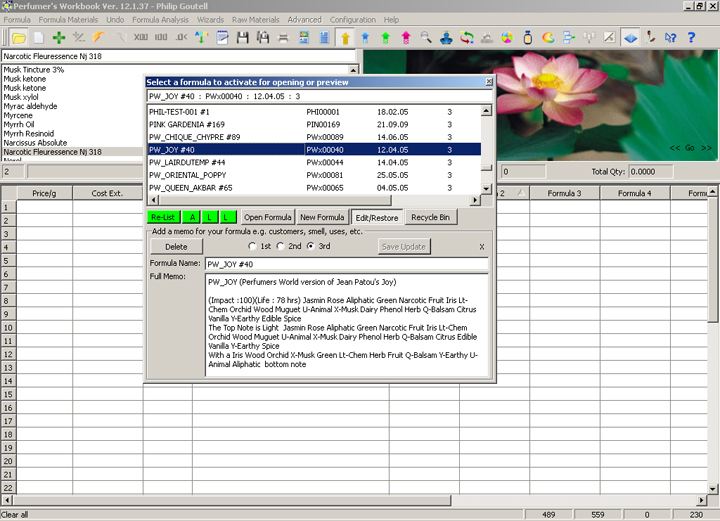The height and width of the screenshot is (521, 720).
Task: Click the blue diamond toolbar icon
Action: (x=630, y=38)
